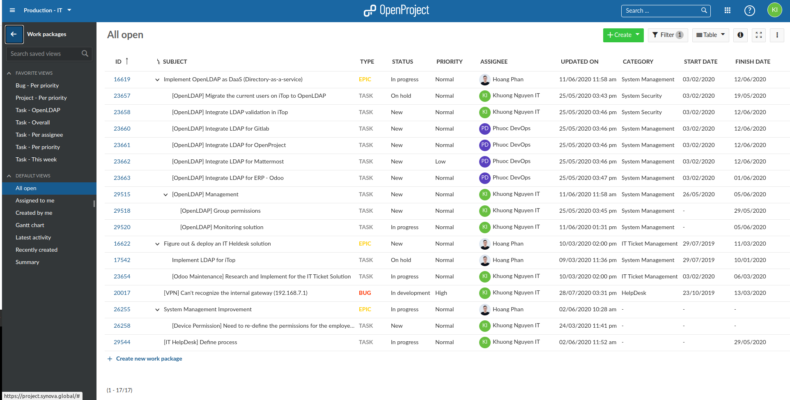Collapse the Implement OpenLDAP as DaaS epic
The image size is (790, 400).
(157, 78)
